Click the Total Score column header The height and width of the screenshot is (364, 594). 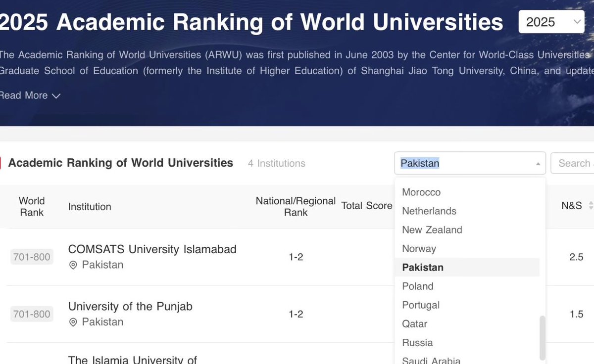367,206
